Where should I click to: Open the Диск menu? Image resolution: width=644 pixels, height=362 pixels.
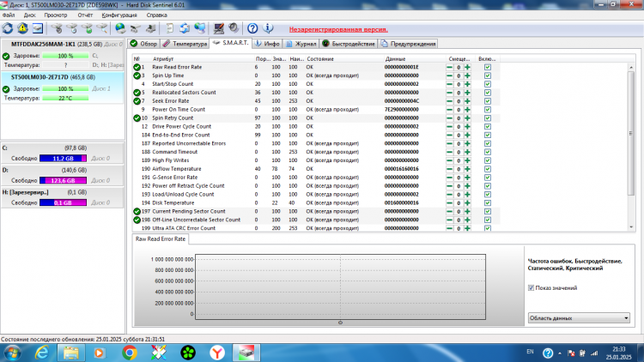point(29,15)
